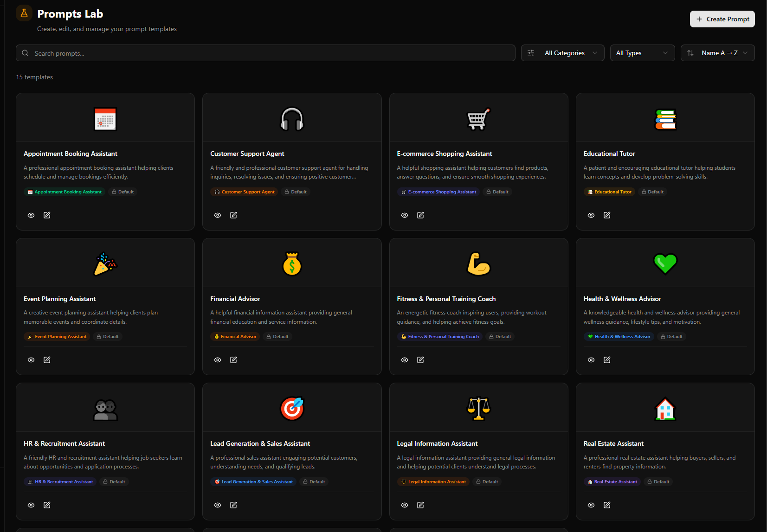View the HR & Recruitment Assistant prompt (eye icon)
Viewport: 767px width, 532px height.
point(31,505)
